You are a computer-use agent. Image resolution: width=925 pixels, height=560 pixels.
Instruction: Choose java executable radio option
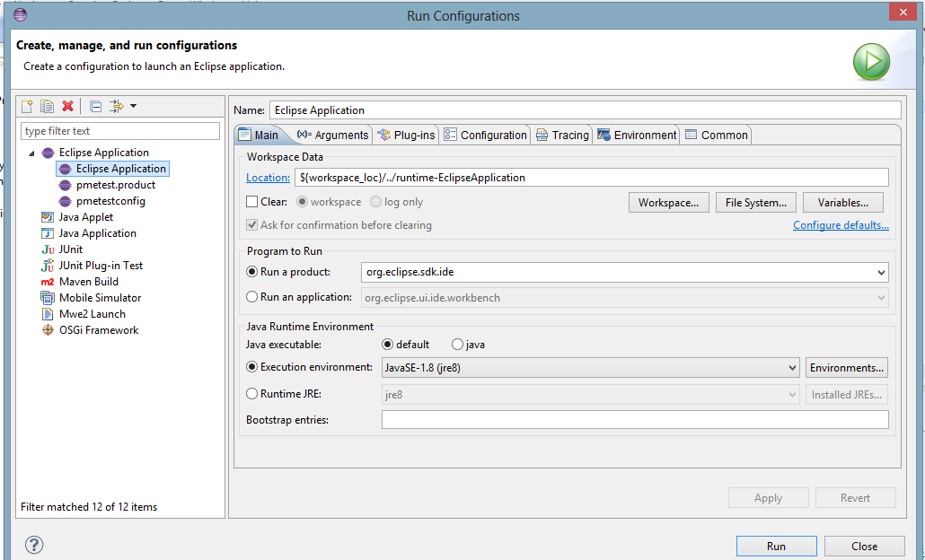(457, 345)
